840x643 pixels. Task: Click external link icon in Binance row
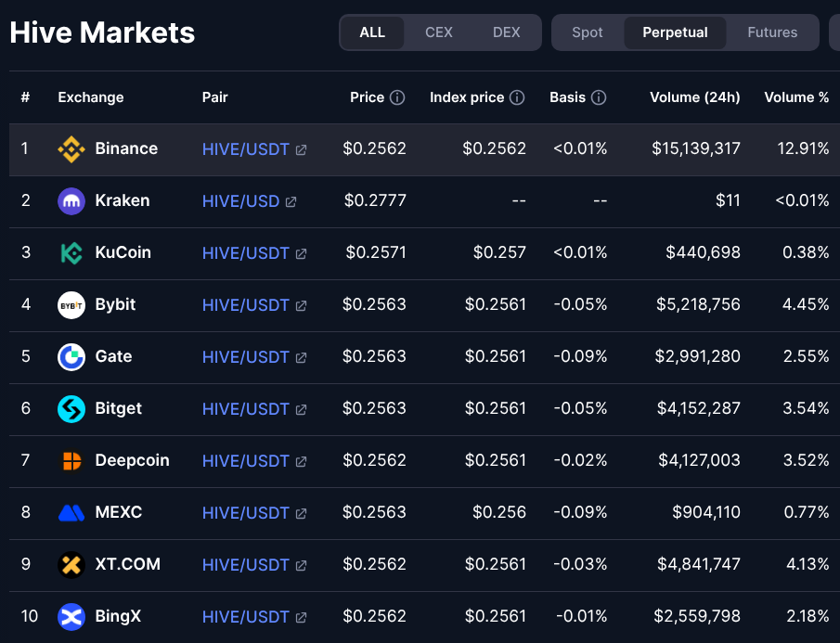[x=301, y=150]
